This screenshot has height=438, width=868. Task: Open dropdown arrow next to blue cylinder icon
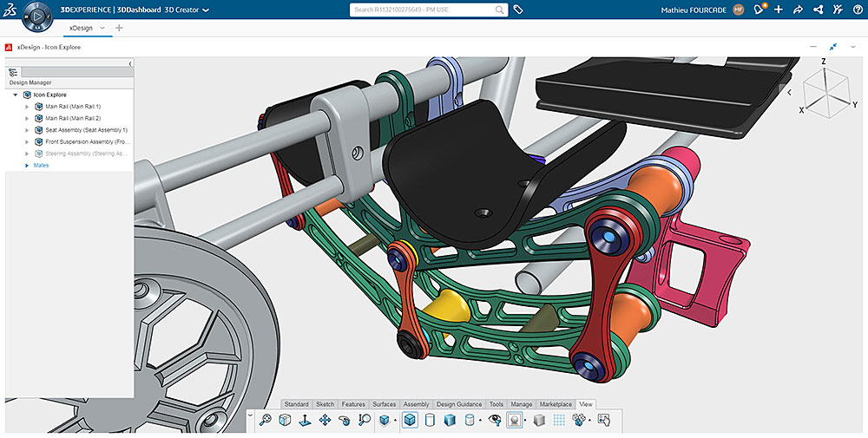click(480, 421)
